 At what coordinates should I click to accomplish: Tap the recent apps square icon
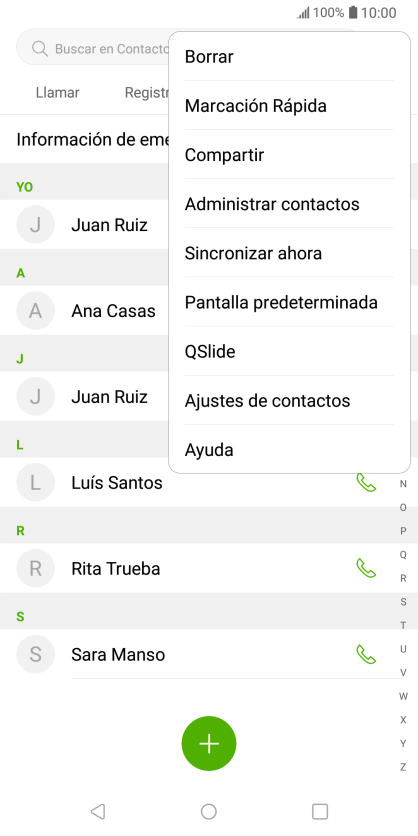pos(320,811)
